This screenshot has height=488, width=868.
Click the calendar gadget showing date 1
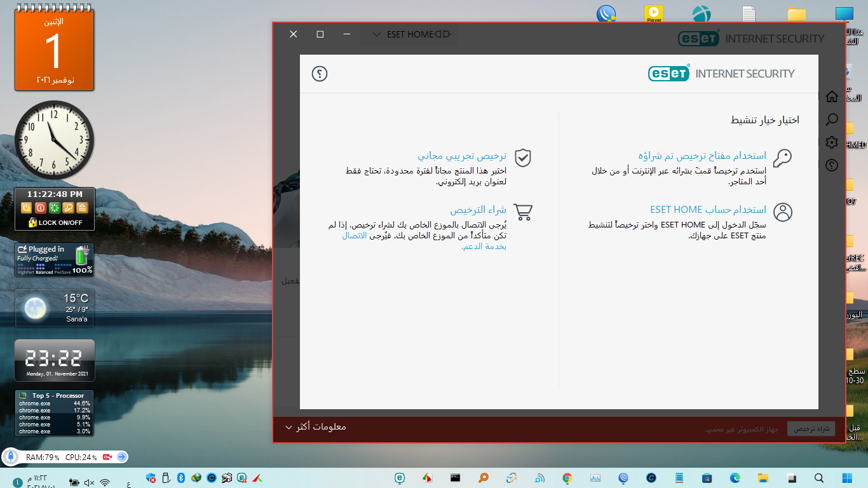[x=54, y=50]
